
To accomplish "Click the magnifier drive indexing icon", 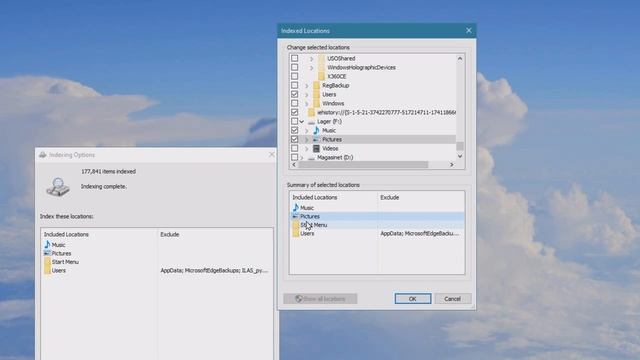I will 58,187.
